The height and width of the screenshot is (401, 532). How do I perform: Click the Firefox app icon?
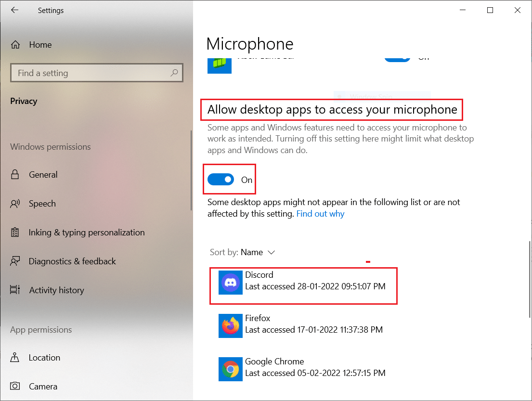231,326
